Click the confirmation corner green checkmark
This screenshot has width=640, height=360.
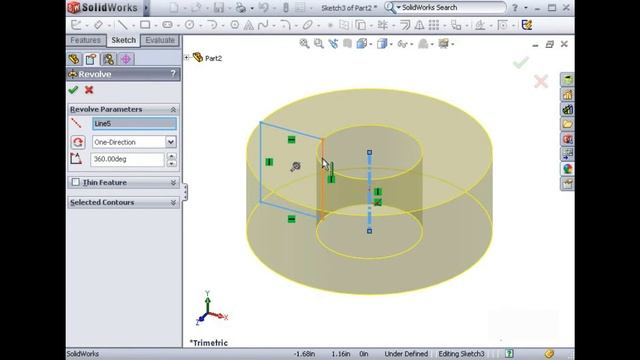521,62
